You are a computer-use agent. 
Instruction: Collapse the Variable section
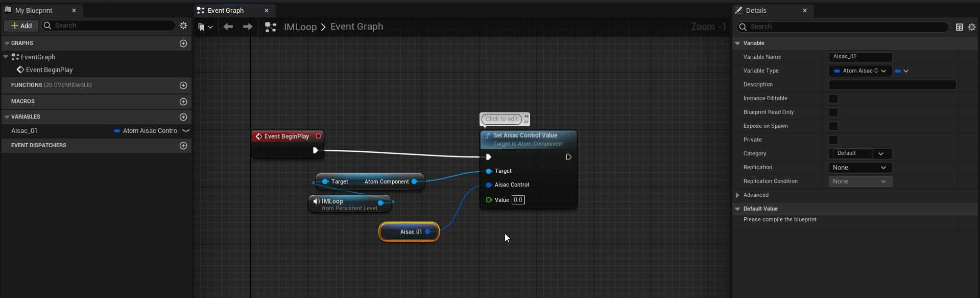tap(737, 43)
